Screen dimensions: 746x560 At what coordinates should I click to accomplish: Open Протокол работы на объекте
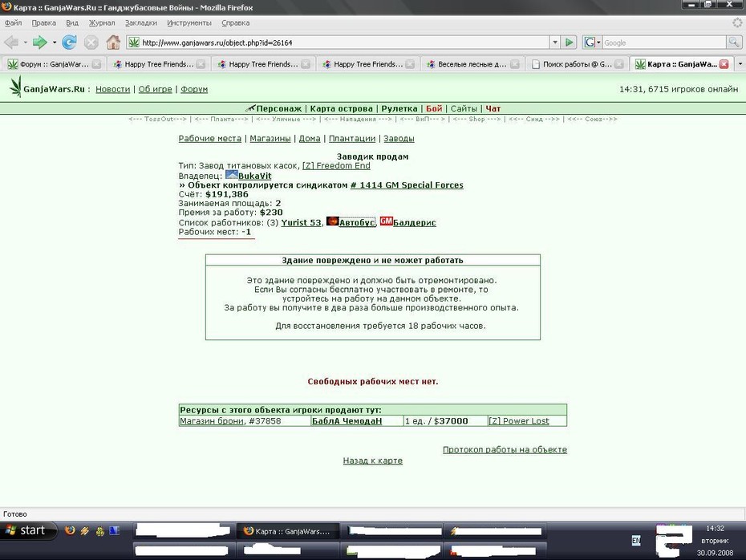(505, 449)
